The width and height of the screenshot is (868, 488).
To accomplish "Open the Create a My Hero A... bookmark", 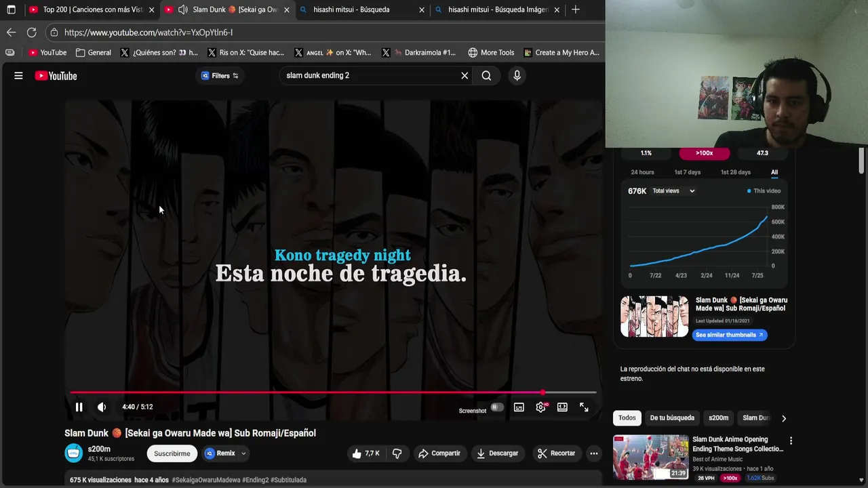I will point(561,52).
